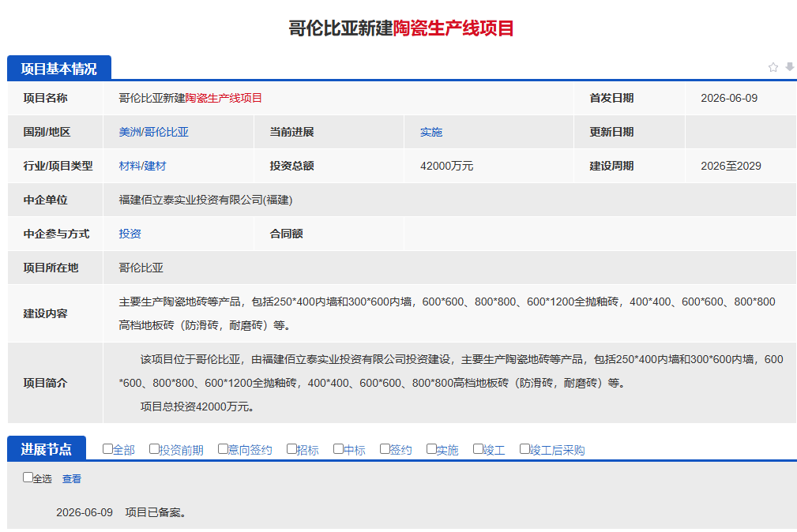The width and height of the screenshot is (797, 532).
Task: Check the 全选 checkbox
Action: 28,477
